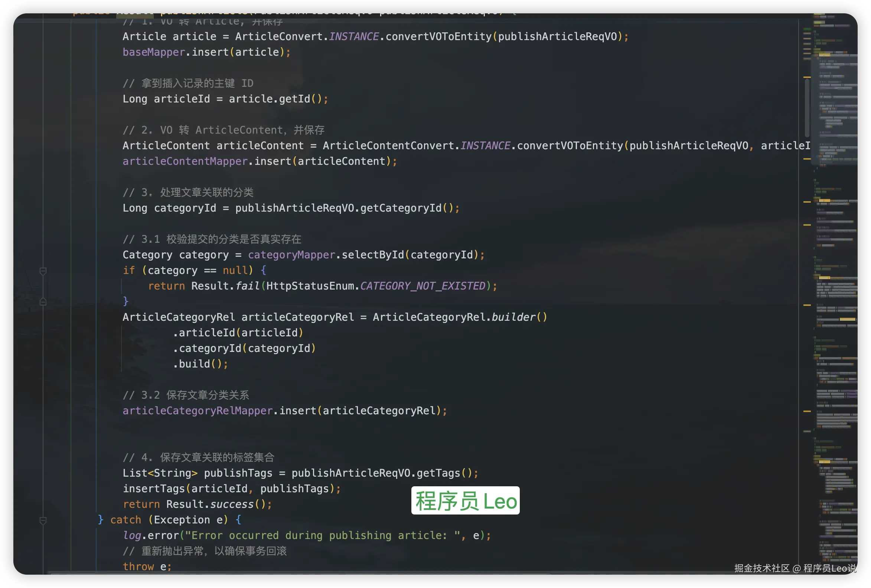Click the italic 'success' method in return statement

(232, 504)
